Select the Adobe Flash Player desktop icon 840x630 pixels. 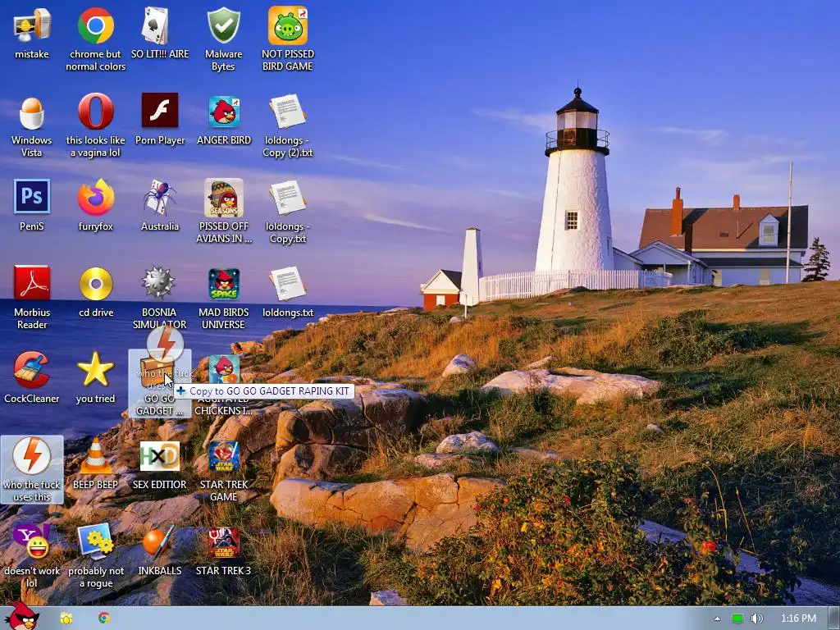point(160,111)
